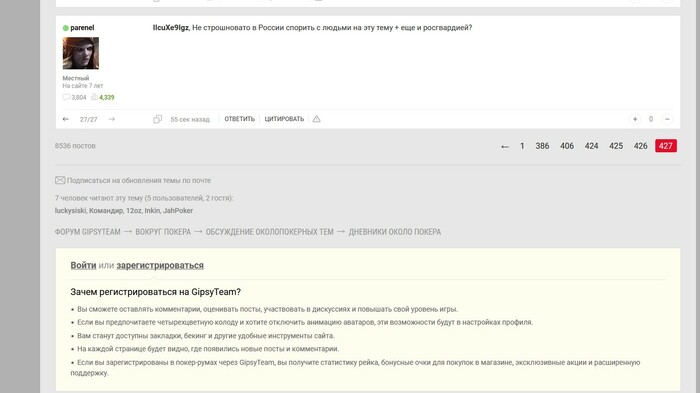Open ДНЕВНИКИ ОКОЛО ПОКЕРА breadcrumb
The image size is (700, 393).
pyautogui.click(x=395, y=232)
